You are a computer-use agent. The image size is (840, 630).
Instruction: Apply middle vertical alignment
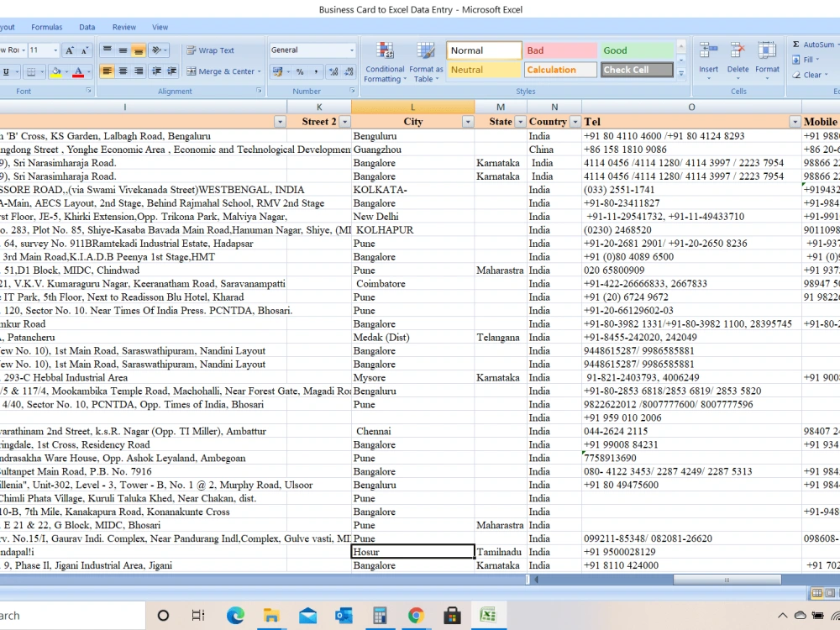(x=123, y=50)
